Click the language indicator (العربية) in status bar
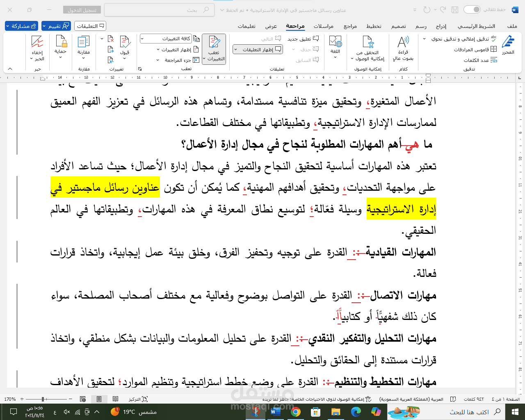 [x=411, y=399]
